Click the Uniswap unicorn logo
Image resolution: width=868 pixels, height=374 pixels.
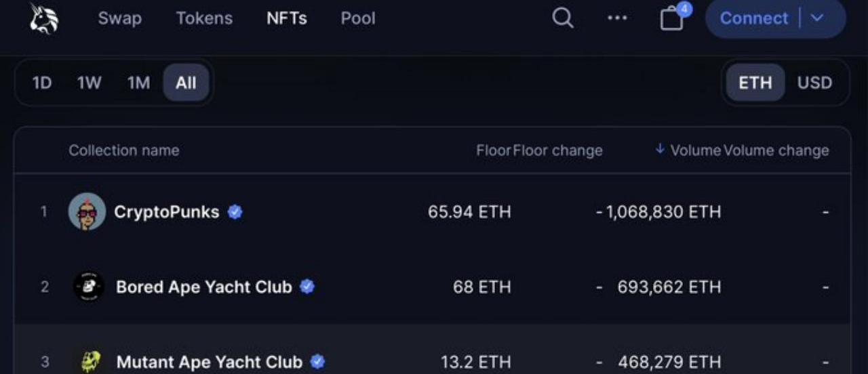[x=44, y=18]
